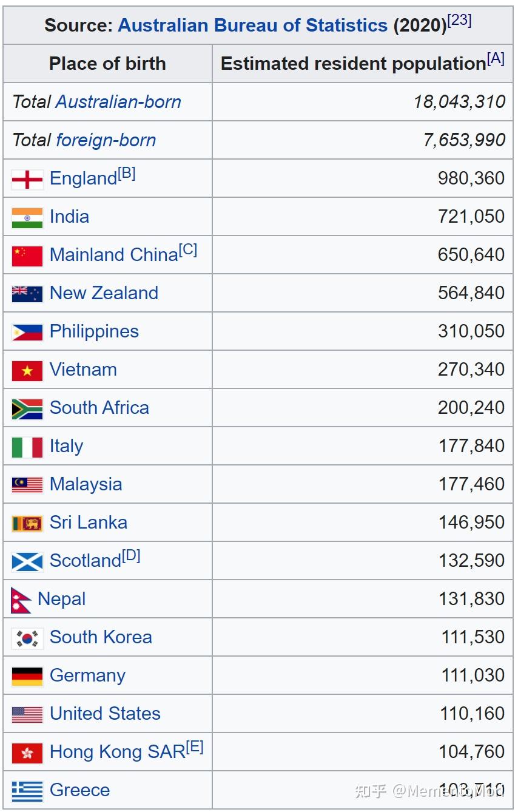The image size is (518, 812).
Task: Click the Nepal flag icon
Action: click(x=21, y=600)
